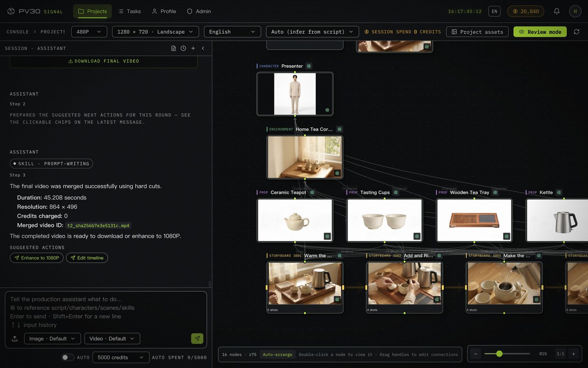Image resolution: width=588 pixels, height=368 pixels.
Task: Click the canvas zoom slider handle
Action: 499,354
